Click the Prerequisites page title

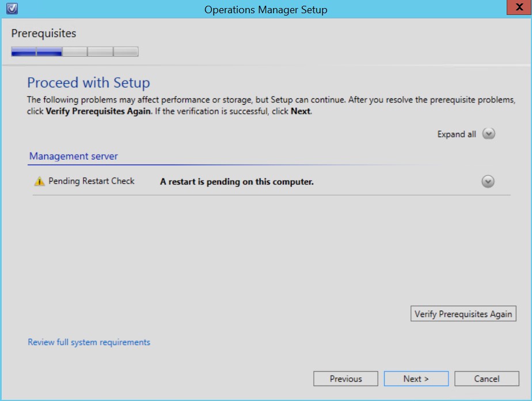[x=44, y=33]
